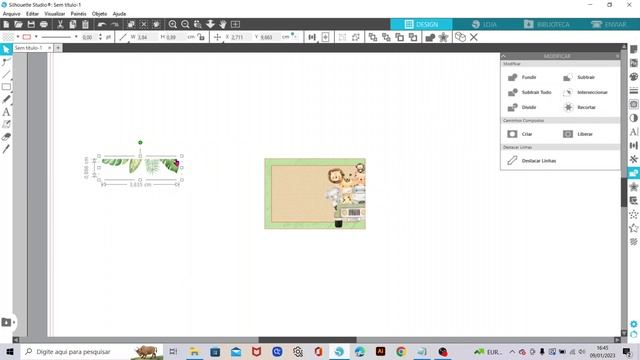Create a new document from the toolbar

click(6, 24)
